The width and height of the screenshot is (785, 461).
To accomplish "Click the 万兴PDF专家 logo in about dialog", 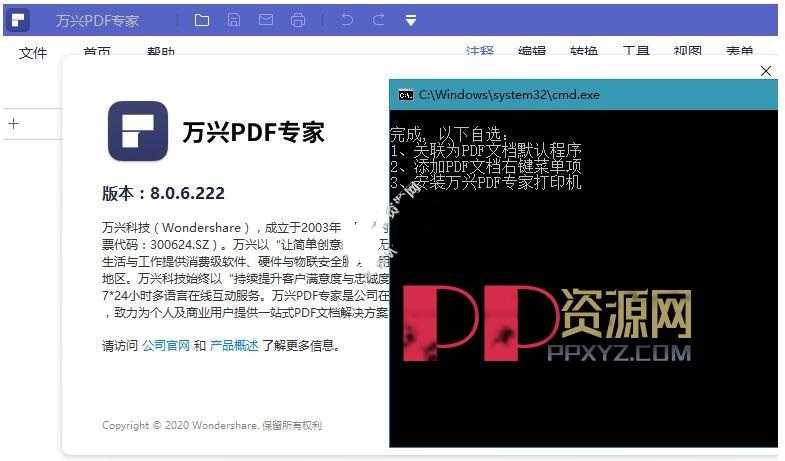I will [x=138, y=131].
